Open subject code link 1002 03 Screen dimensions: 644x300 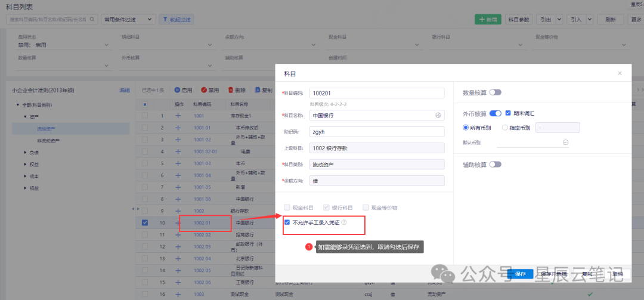click(202, 247)
